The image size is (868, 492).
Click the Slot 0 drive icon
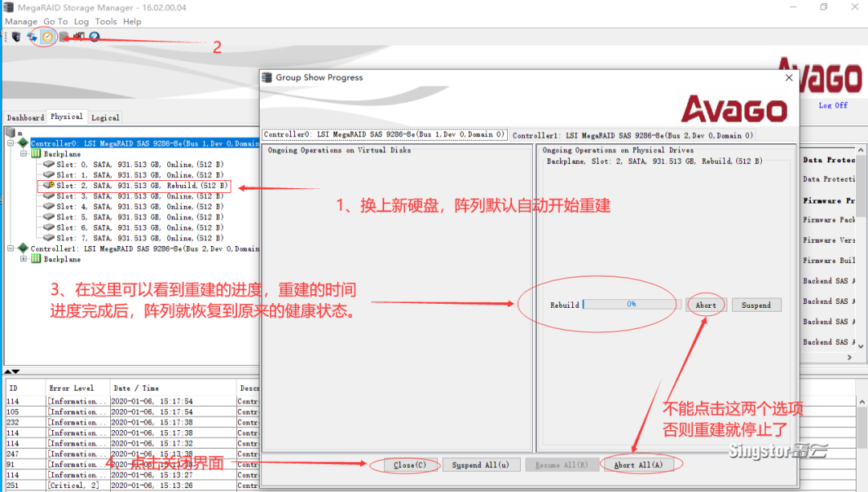point(49,164)
